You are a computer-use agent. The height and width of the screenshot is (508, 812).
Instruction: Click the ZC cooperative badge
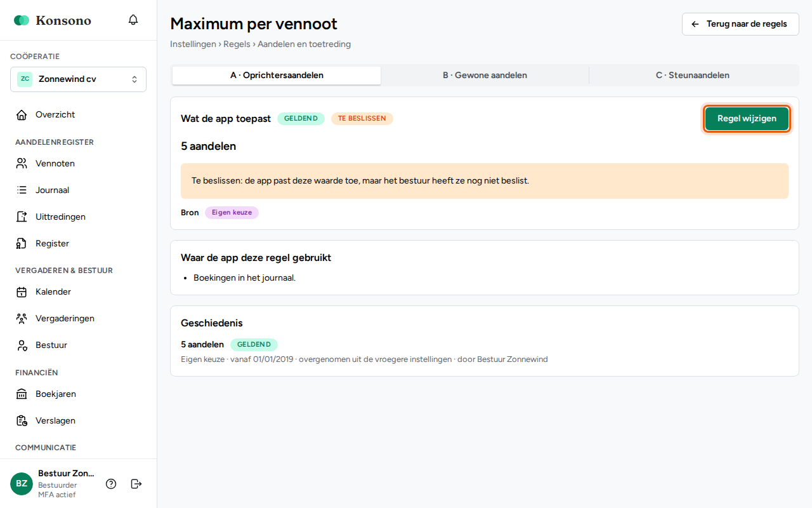coord(25,79)
